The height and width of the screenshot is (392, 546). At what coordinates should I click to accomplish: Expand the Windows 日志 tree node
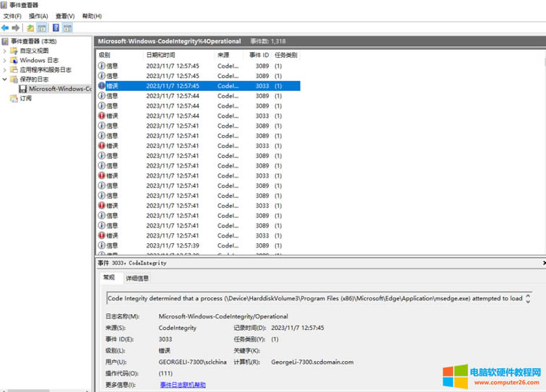pyautogui.click(x=5, y=61)
